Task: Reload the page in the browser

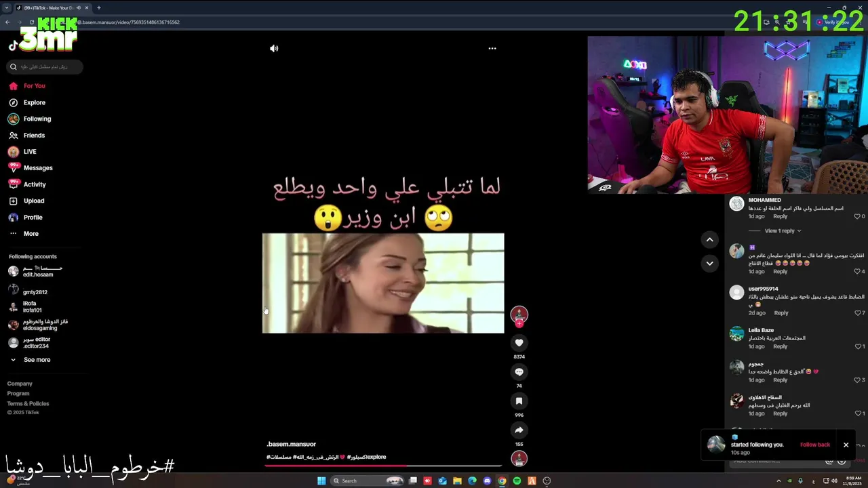Action: click(31, 22)
